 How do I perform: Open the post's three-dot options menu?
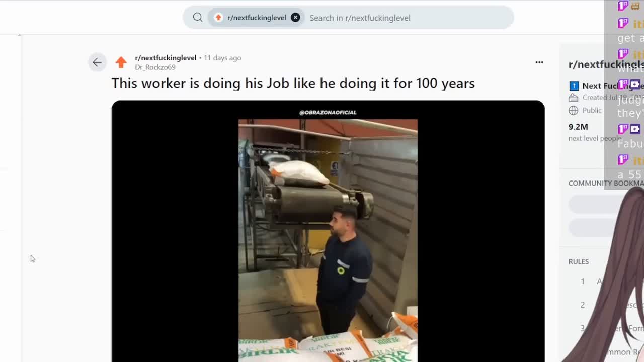coord(539,62)
